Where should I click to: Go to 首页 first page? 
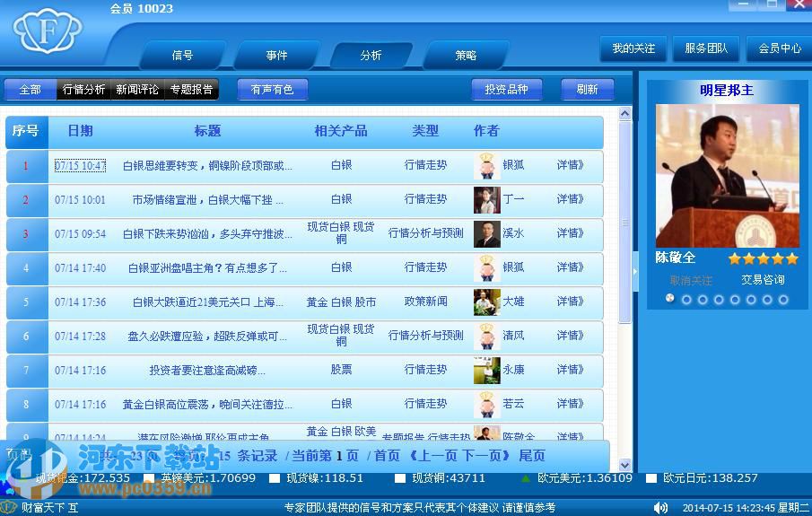click(387, 456)
